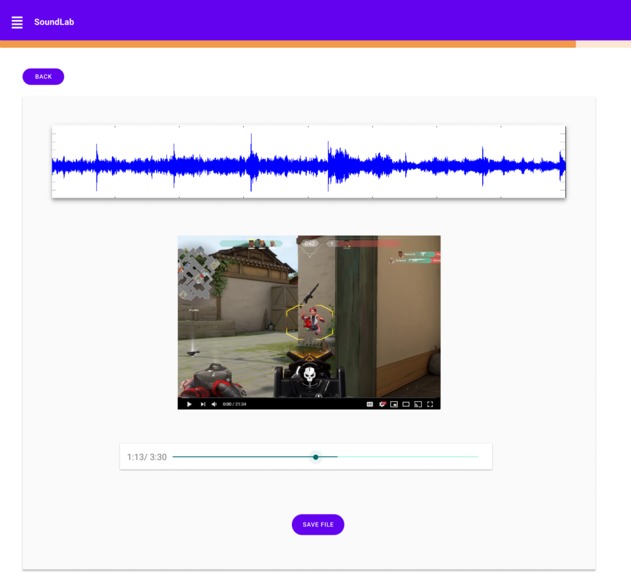Mute the video player volume icon
This screenshot has width=631, height=573.
(214, 404)
